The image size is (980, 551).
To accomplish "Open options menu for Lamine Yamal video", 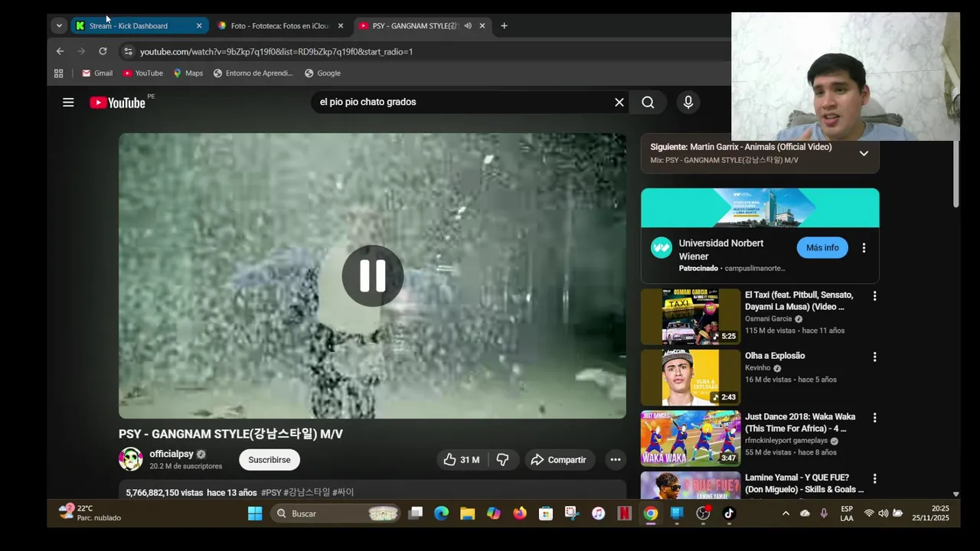I will [x=874, y=480].
